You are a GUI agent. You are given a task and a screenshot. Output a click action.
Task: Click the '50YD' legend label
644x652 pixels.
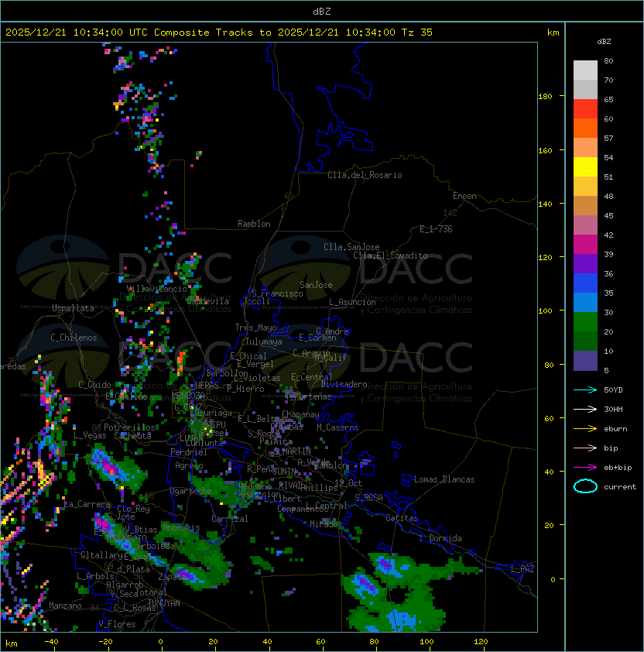click(x=613, y=389)
